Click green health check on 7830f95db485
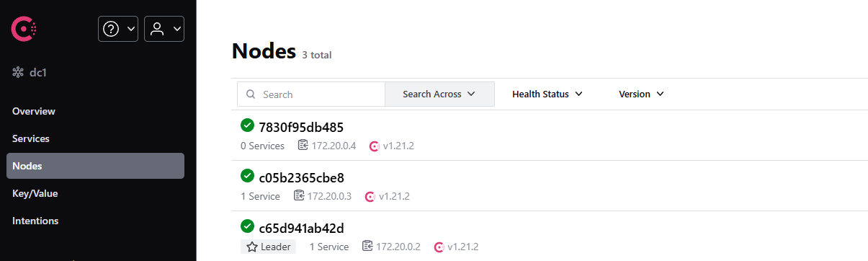Viewport: 868px width, 261px height. pyautogui.click(x=248, y=125)
